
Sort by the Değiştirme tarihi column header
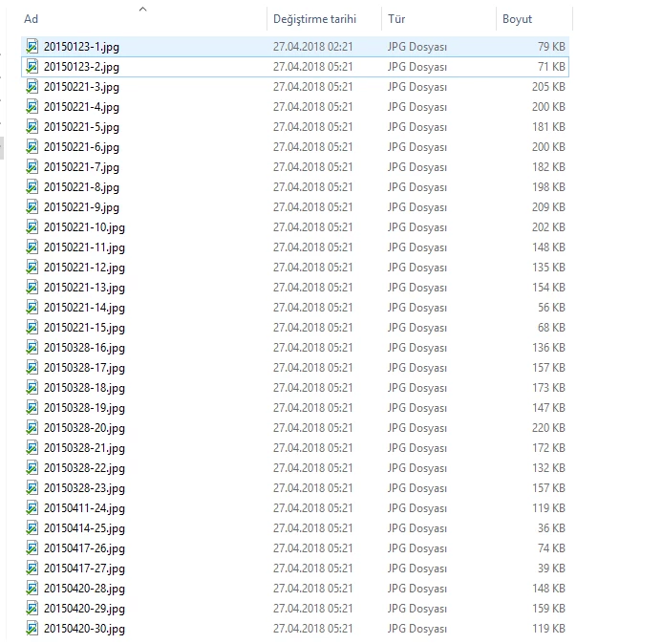tap(314, 19)
